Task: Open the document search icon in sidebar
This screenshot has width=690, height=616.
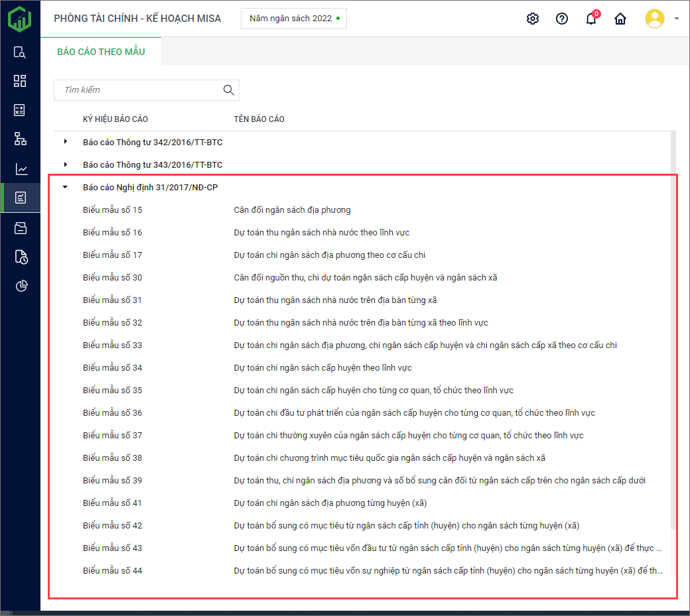Action: pos(20,52)
